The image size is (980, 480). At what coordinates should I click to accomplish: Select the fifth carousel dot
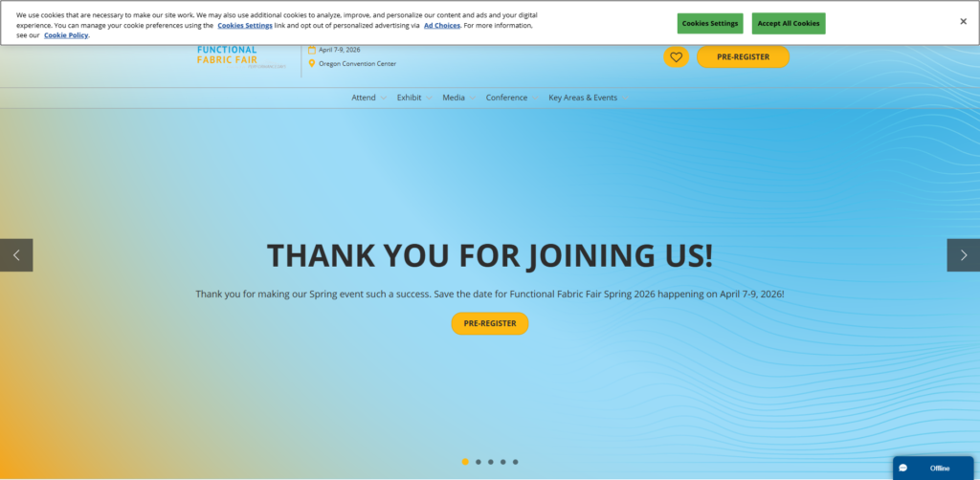(516, 462)
